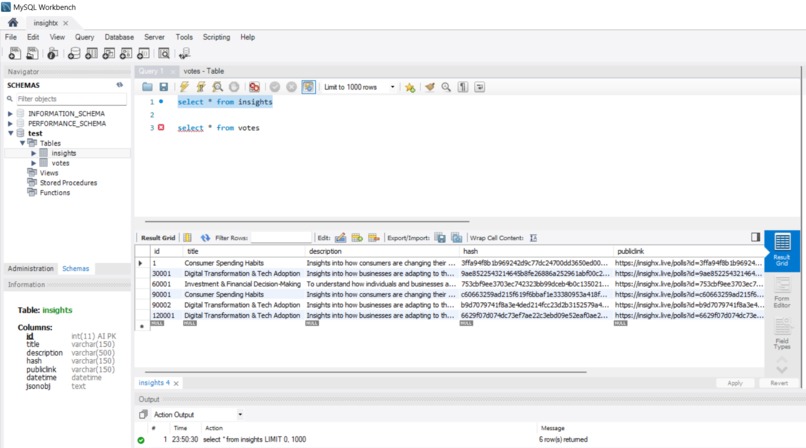The image size is (806, 448).
Task: Insert new row icon in result grid
Action: coord(357,237)
